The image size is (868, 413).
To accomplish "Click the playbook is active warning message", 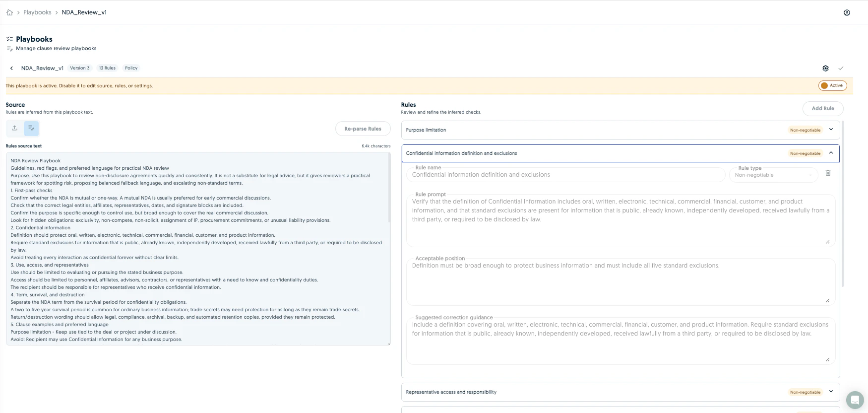I will (79, 86).
